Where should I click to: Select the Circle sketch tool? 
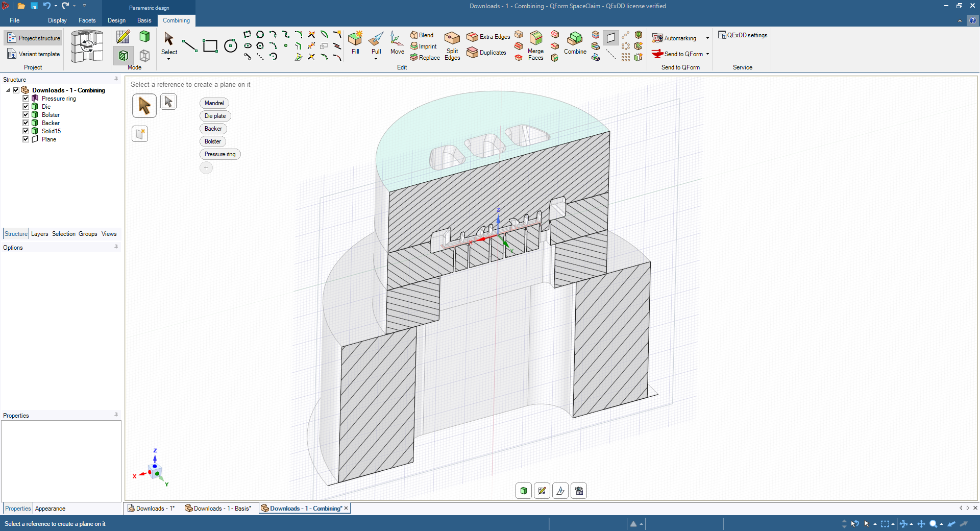click(231, 46)
